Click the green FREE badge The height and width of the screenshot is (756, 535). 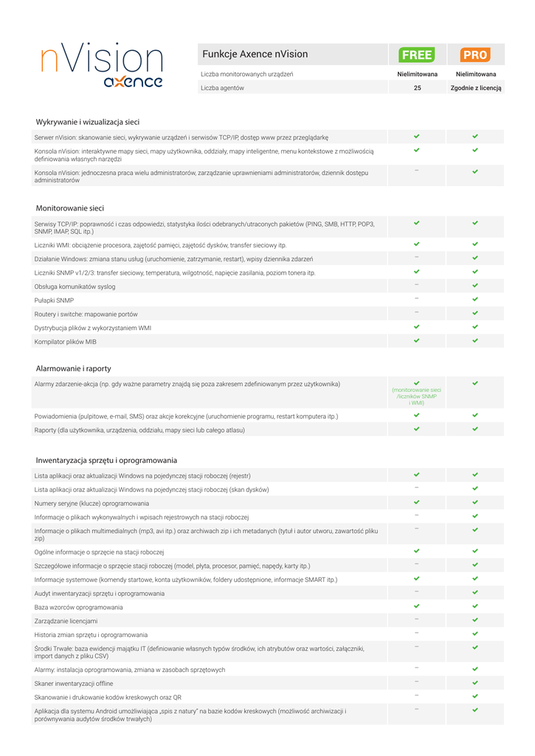[417, 55]
